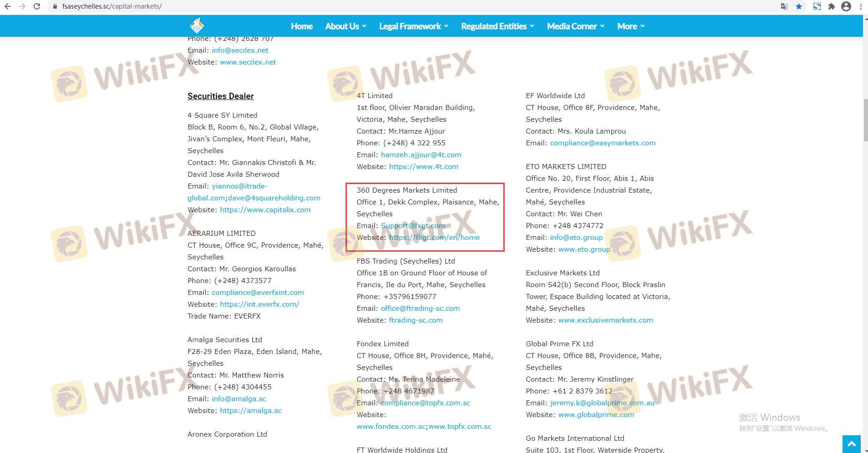The width and height of the screenshot is (868, 453).
Task: Expand the Regulated Entities dropdown
Action: click(497, 26)
